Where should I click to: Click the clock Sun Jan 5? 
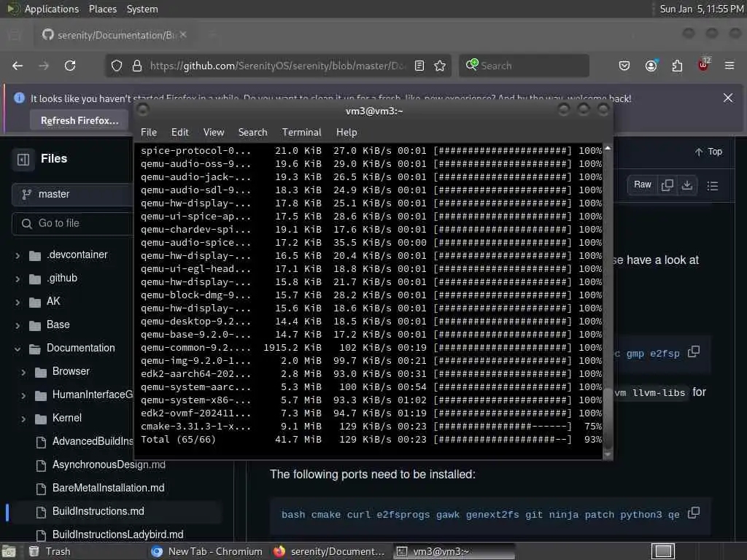[x=701, y=9]
